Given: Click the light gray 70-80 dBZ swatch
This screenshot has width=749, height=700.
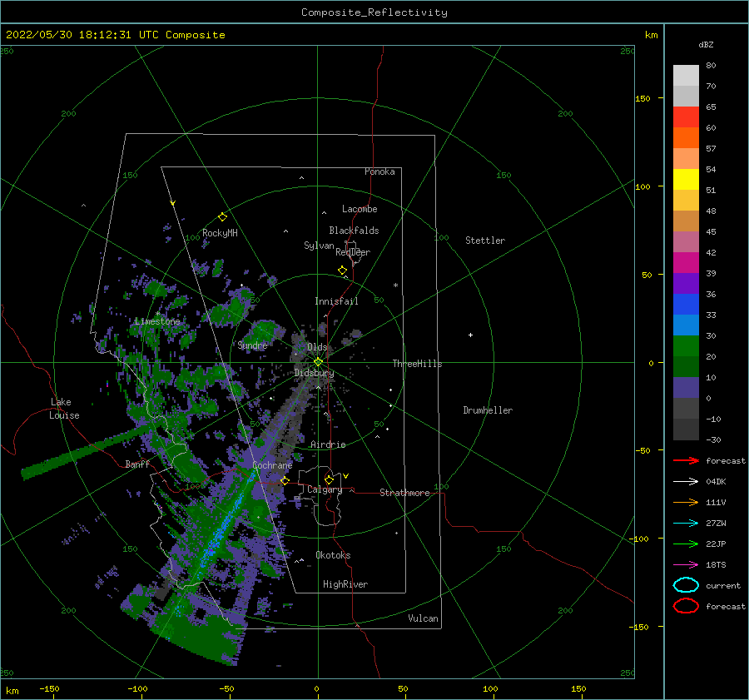Looking at the screenshot, I should point(686,75).
